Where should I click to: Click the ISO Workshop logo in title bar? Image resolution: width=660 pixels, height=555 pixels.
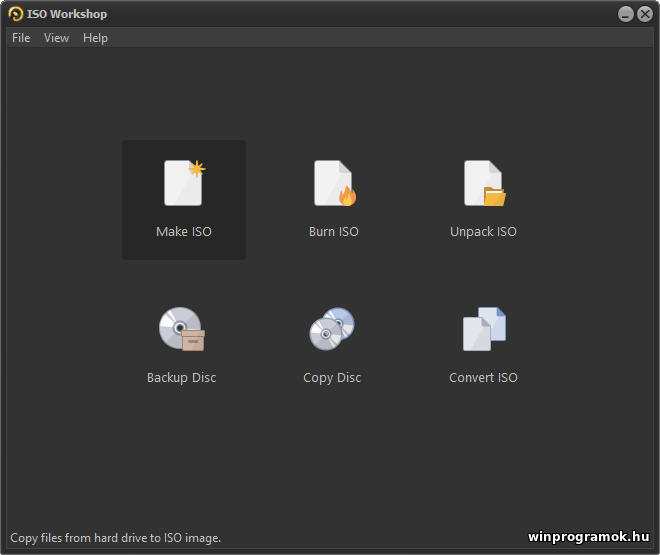tap(16, 14)
